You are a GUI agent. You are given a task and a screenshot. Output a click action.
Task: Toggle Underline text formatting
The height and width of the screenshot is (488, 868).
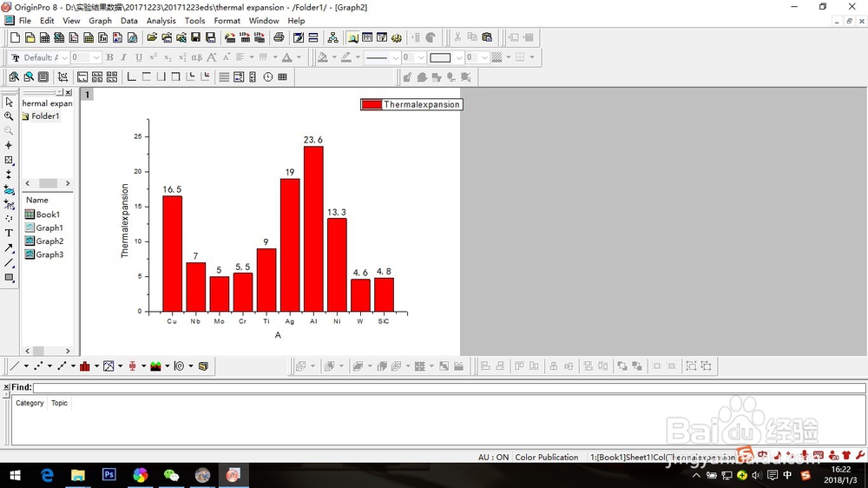[138, 57]
